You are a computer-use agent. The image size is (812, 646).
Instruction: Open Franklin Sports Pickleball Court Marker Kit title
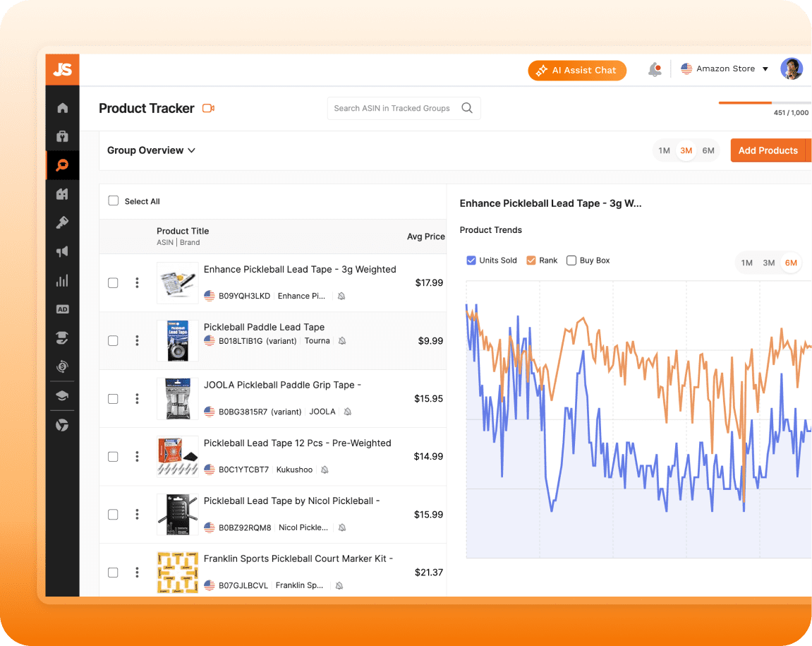(298, 558)
